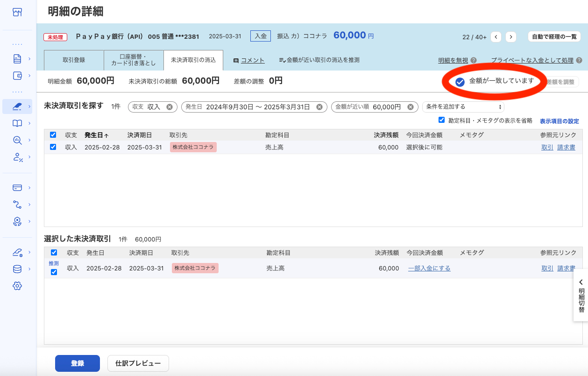Uncheck 勘定科目・メモタグの表示を省略

(x=441, y=119)
